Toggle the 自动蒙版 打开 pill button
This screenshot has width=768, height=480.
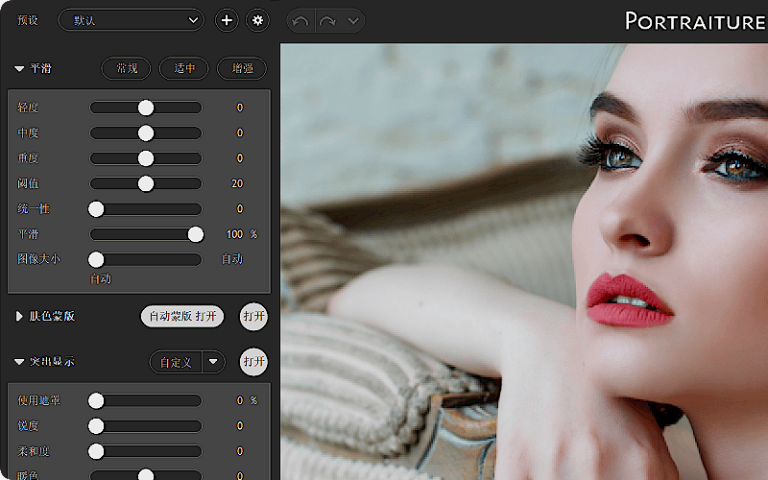tap(182, 316)
